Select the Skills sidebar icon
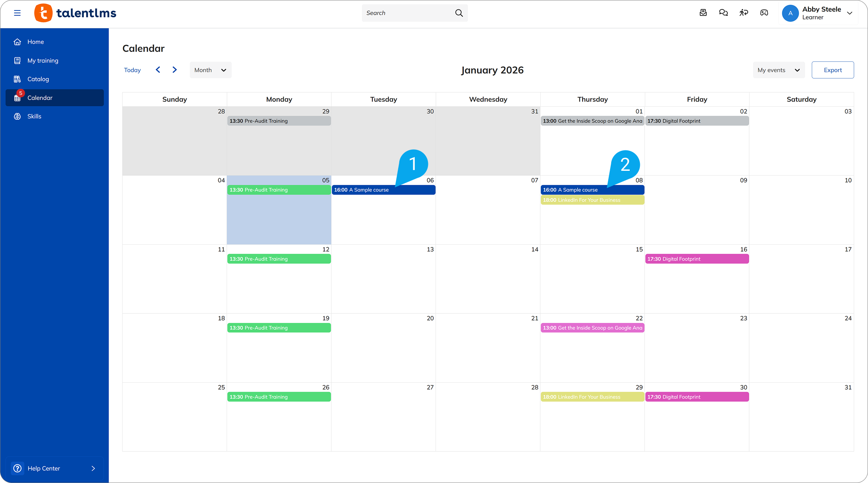Screen dimensions: 868x483 pos(17,116)
